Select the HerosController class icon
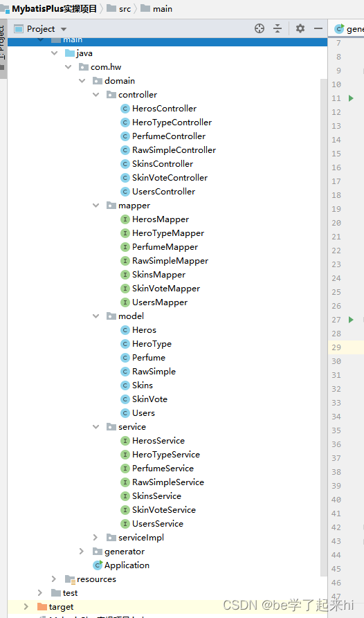 125,109
